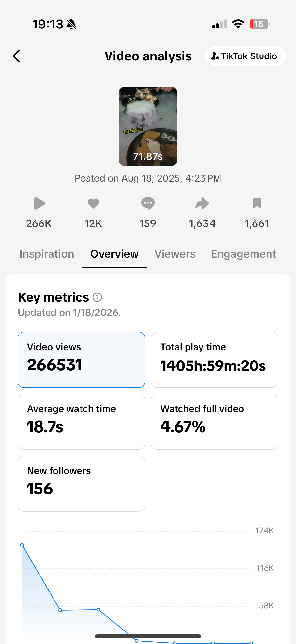296x644 pixels.
Task: Select the Average watch time card
Action: tap(81, 421)
